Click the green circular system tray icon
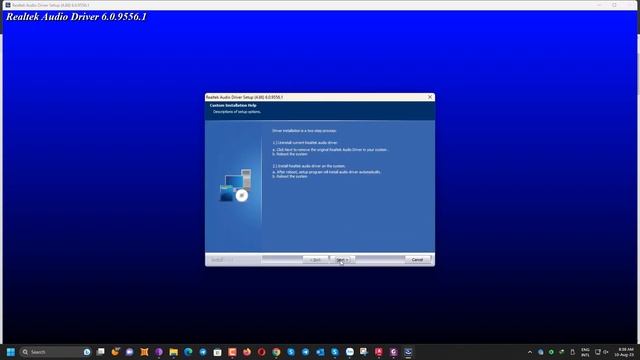This screenshot has height=360, width=640. tap(551, 352)
